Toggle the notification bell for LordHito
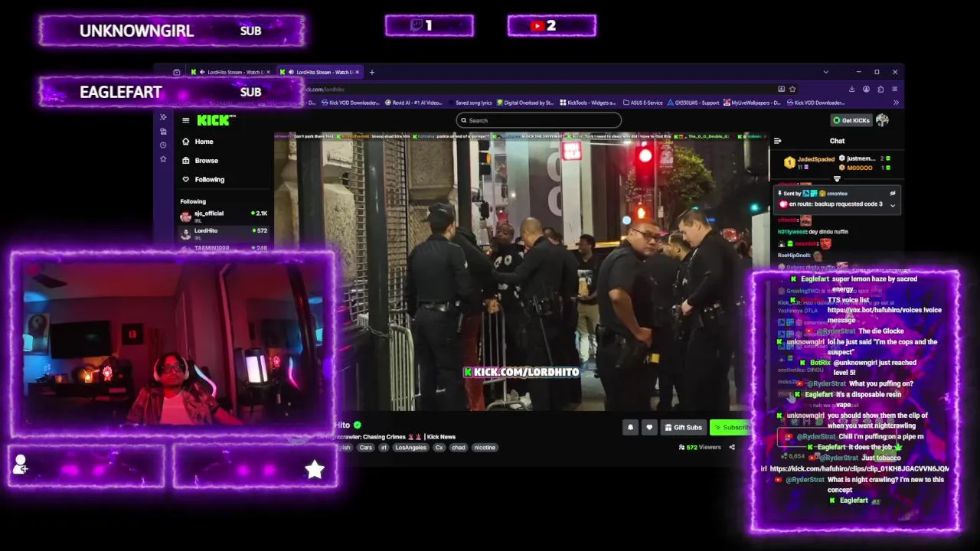Image resolution: width=980 pixels, height=551 pixels. 630,427
